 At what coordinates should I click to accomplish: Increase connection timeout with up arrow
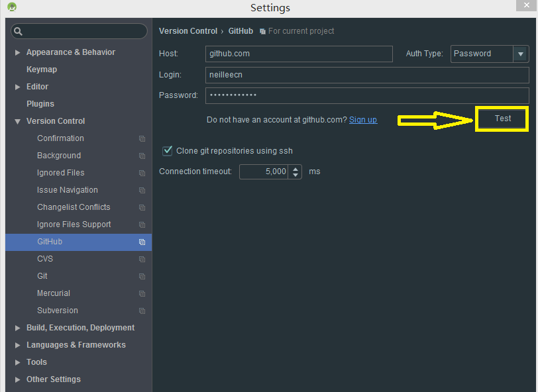[x=295, y=168]
